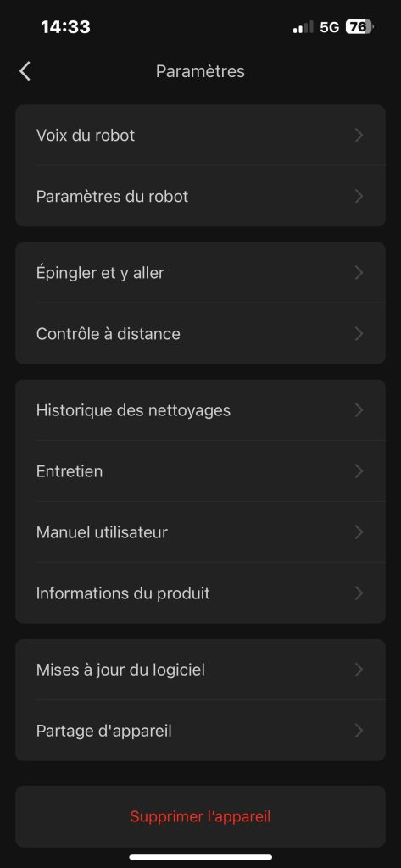The image size is (401, 868).
Task: Open Manuel utilisateur
Action: point(200,532)
